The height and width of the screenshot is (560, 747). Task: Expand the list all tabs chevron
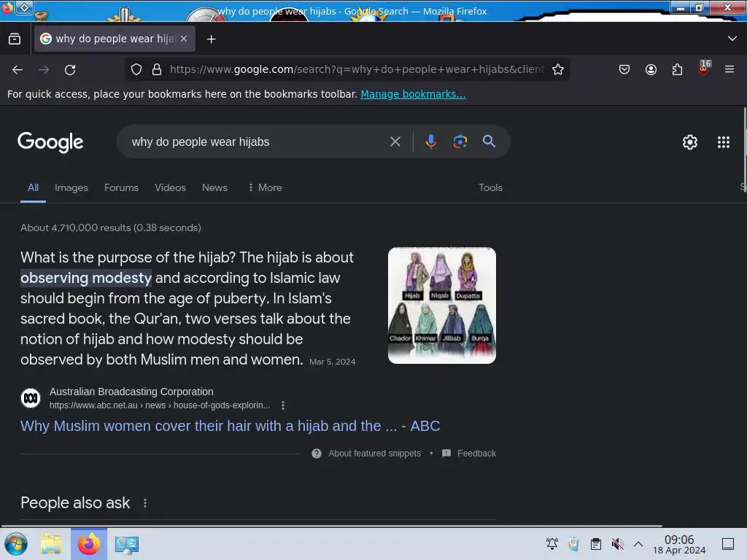pos(732,39)
